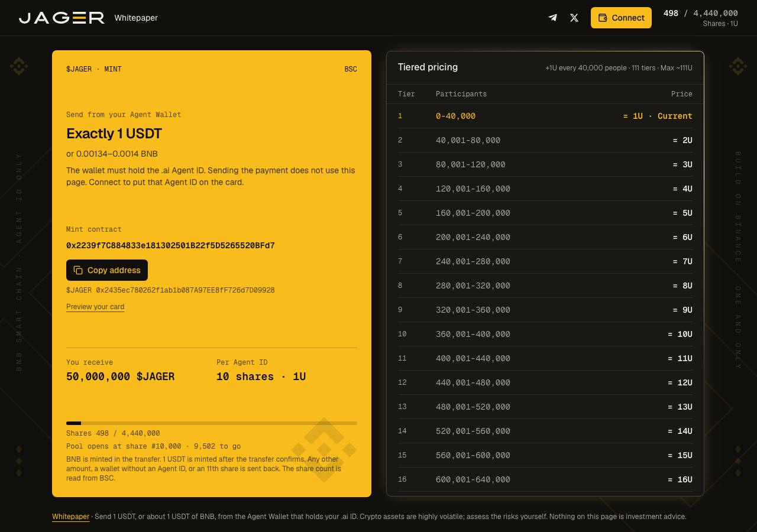Open the X (Twitter) icon link
757x532 pixels.
click(x=574, y=18)
